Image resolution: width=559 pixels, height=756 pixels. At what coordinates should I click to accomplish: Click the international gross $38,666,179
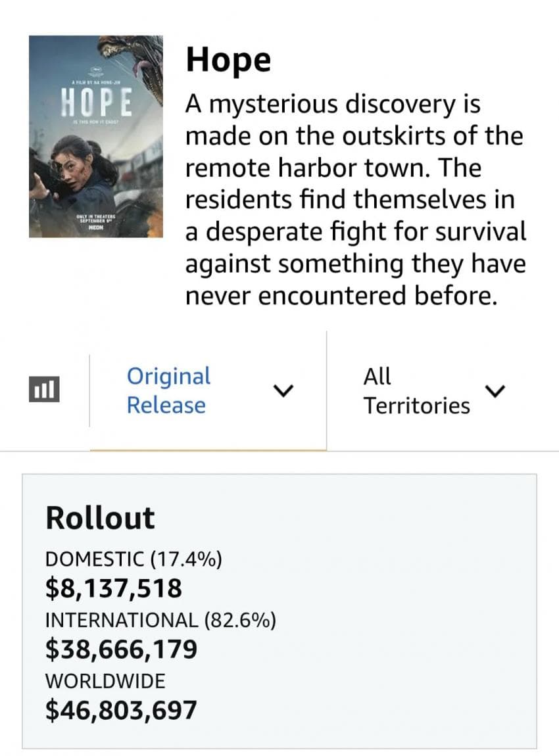coord(121,649)
